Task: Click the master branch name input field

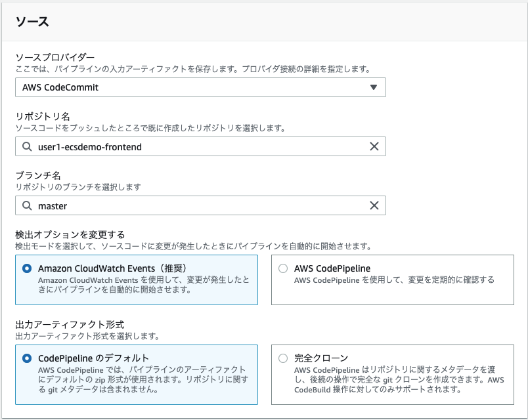Action: (x=200, y=205)
